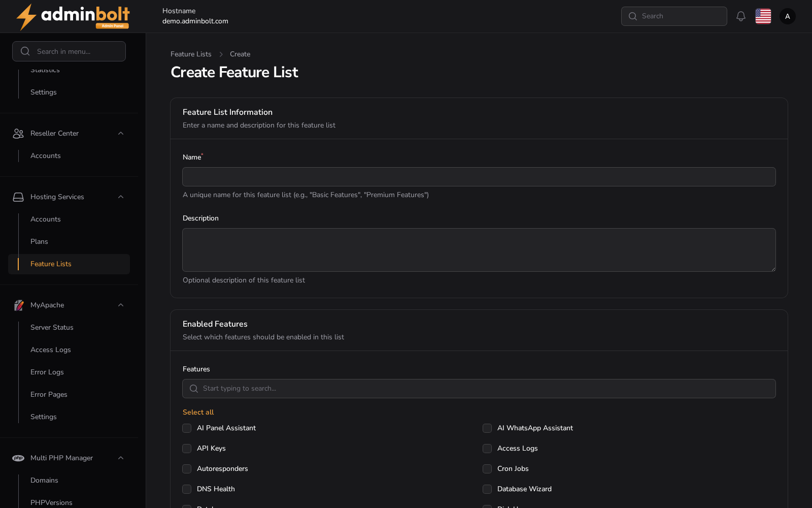Click the Description textarea resize handle

773,268
